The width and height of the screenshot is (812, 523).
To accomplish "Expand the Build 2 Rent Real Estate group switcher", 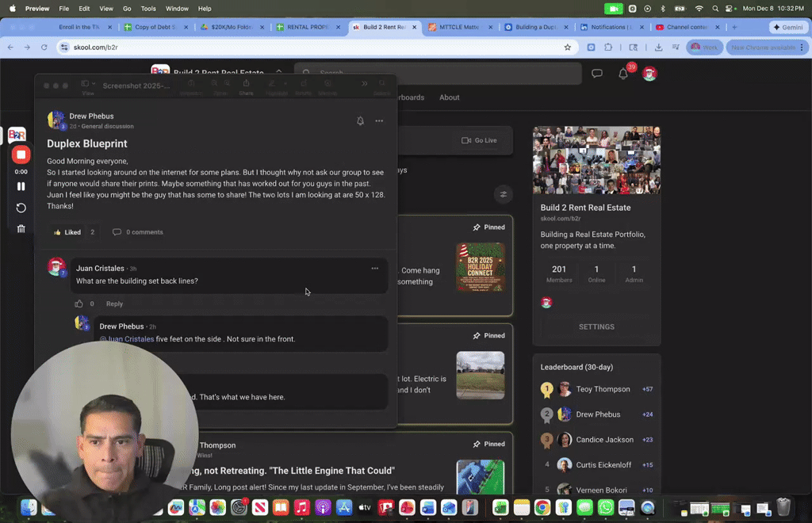I will (278, 72).
